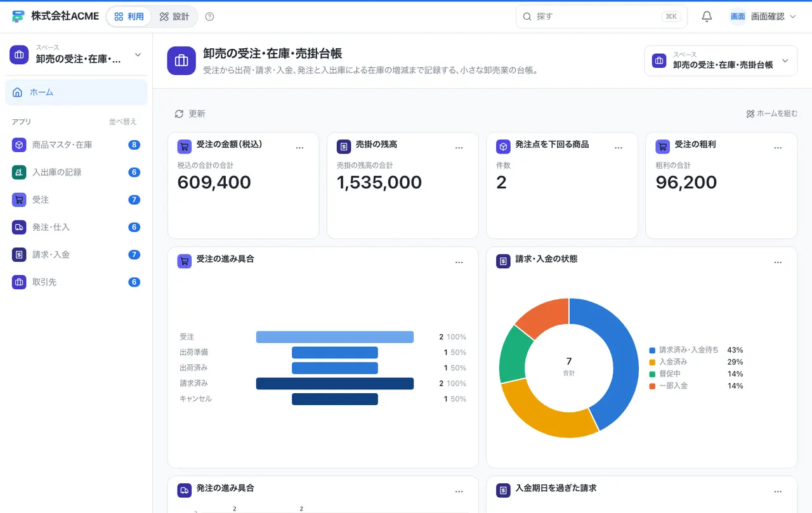The height and width of the screenshot is (513, 812).
Task: Open 画面確認 user menu
Action: 763,16
